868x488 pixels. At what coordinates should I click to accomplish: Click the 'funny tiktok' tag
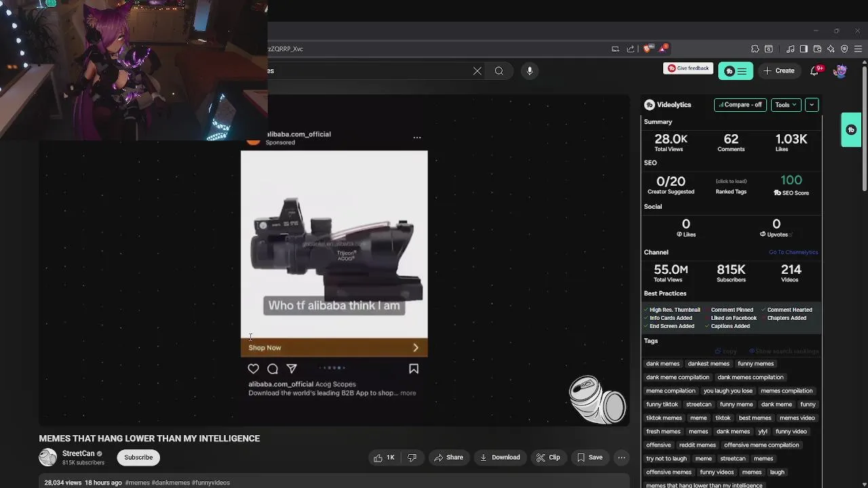tap(662, 405)
